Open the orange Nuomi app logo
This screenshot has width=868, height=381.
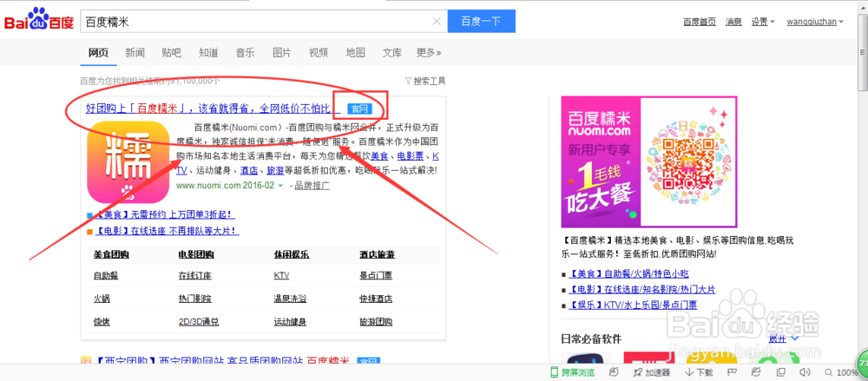[128, 162]
